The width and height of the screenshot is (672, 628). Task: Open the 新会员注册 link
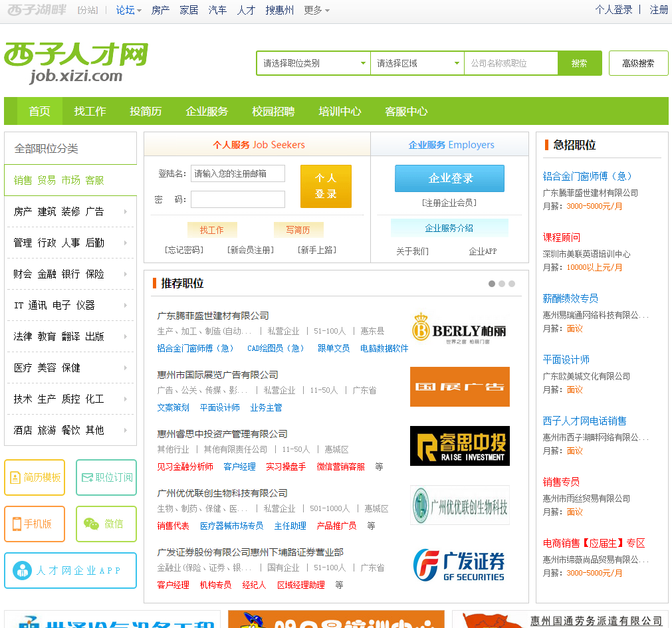251,250
